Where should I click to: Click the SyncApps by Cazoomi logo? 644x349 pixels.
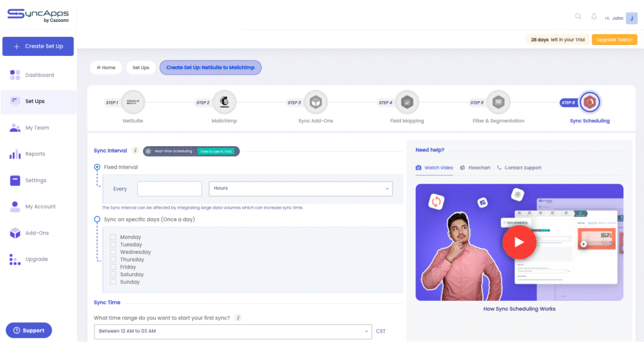click(38, 15)
